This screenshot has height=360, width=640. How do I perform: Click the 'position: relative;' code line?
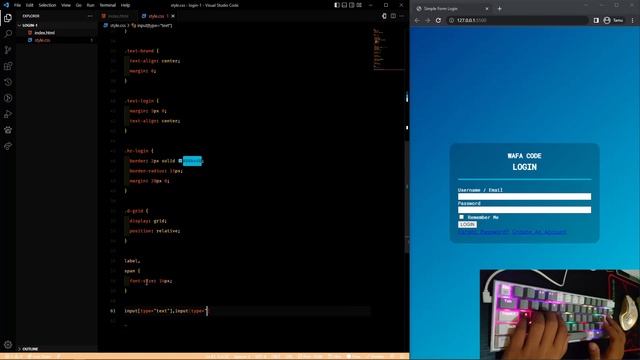(x=155, y=231)
